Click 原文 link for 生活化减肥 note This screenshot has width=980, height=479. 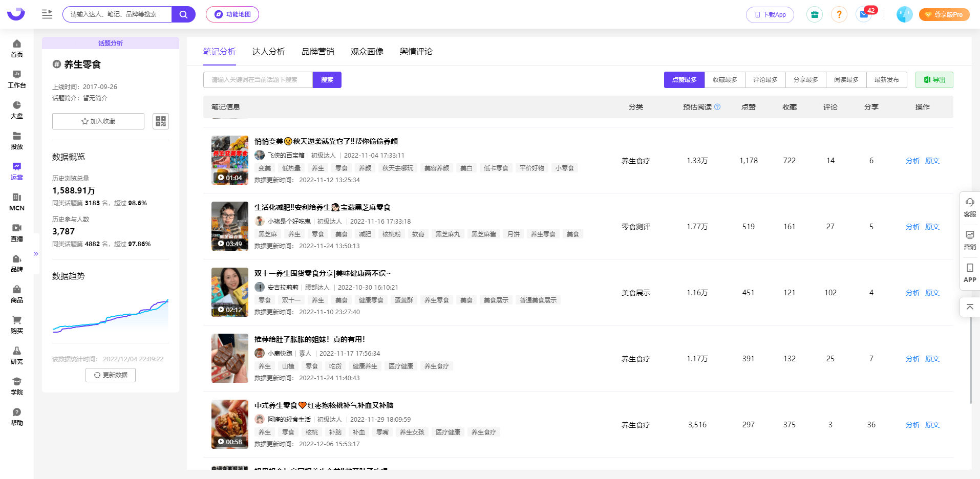pyautogui.click(x=932, y=227)
